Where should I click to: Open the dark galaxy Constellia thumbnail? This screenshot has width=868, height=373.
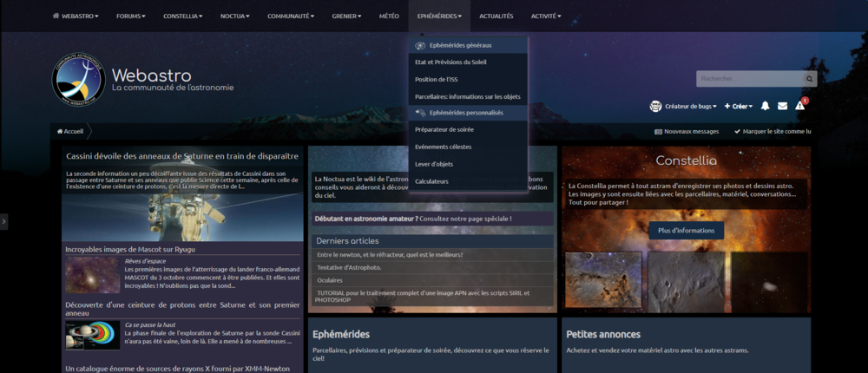point(769,280)
